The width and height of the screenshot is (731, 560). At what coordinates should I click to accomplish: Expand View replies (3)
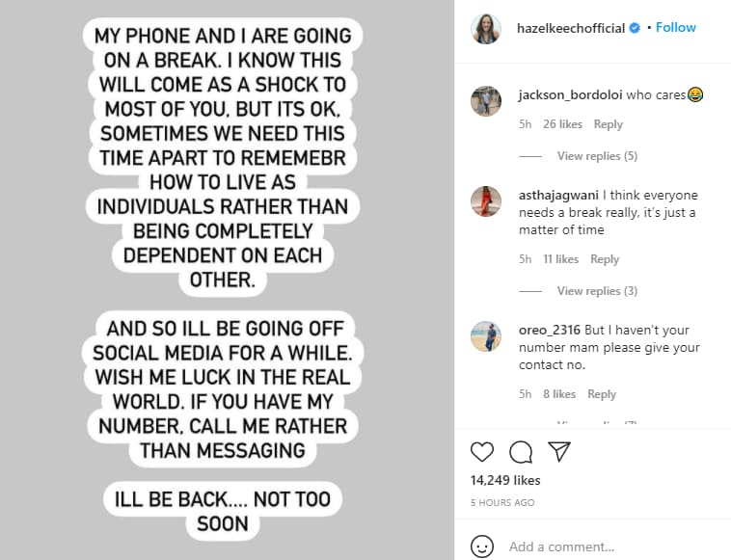(597, 291)
